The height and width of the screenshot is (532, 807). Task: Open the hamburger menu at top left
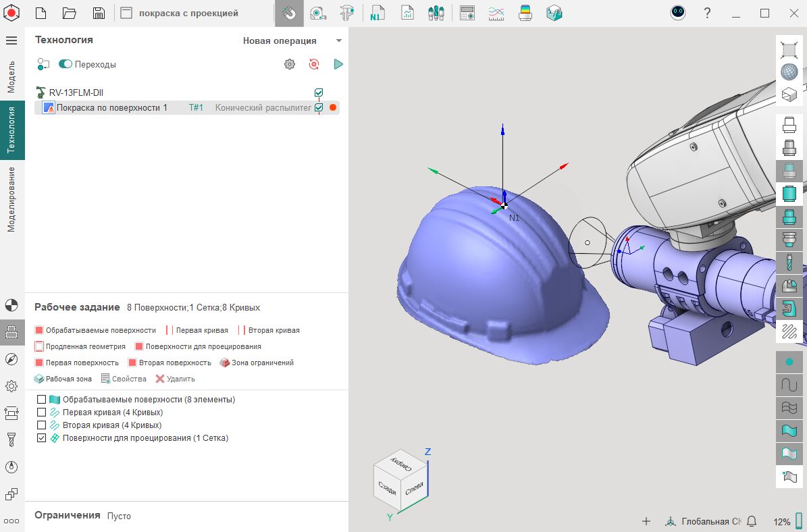point(11,41)
